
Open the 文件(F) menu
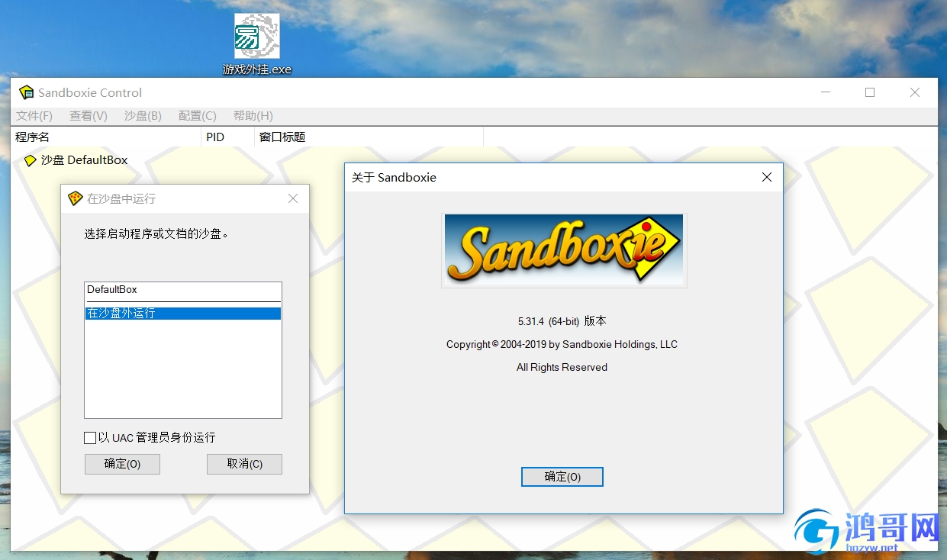pos(34,116)
